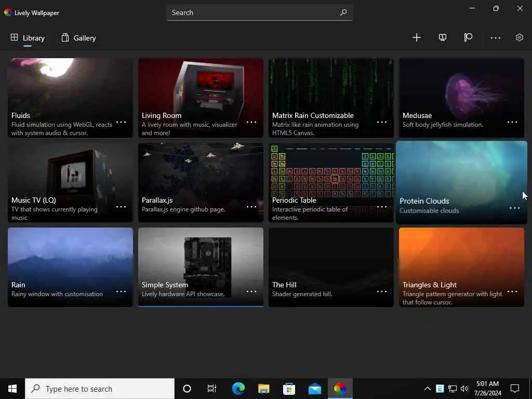The height and width of the screenshot is (399, 532).
Task: Click the Patreon supporter icon in toolbar
Action: click(468, 37)
